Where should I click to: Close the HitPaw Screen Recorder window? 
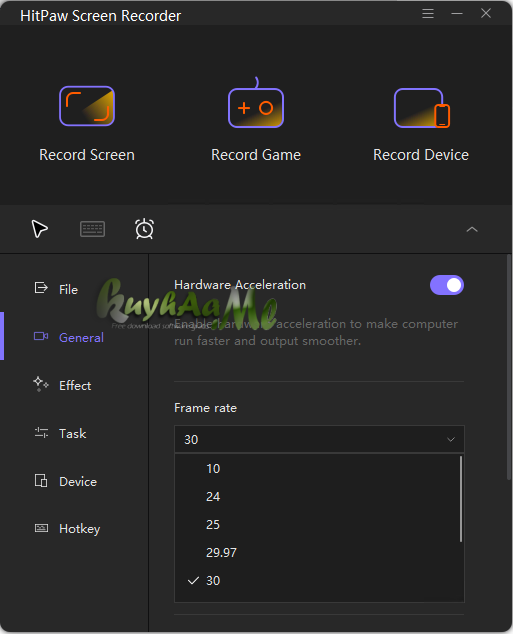(x=486, y=13)
